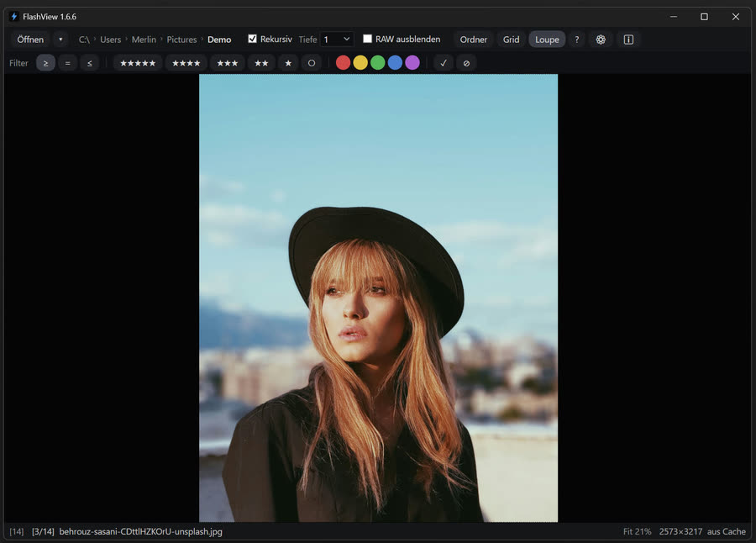Open the settings gear
This screenshot has width=756, height=543.
[x=600, y=39]
